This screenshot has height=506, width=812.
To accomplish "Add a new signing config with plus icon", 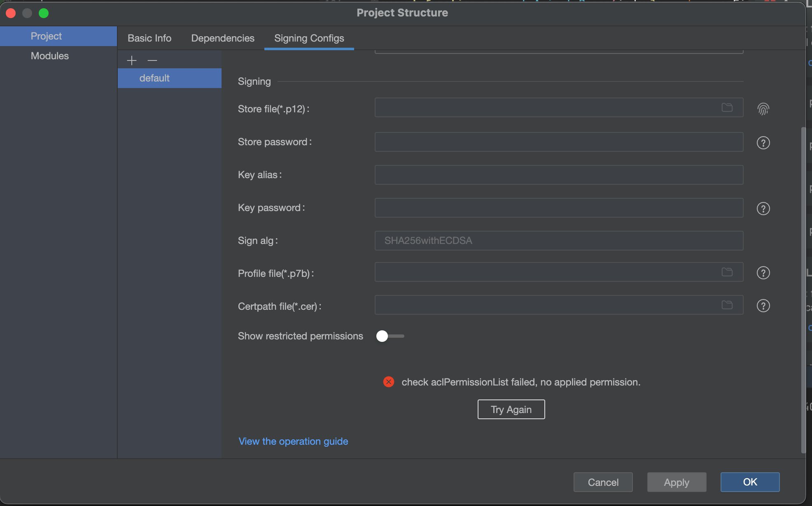I will 132,60.
